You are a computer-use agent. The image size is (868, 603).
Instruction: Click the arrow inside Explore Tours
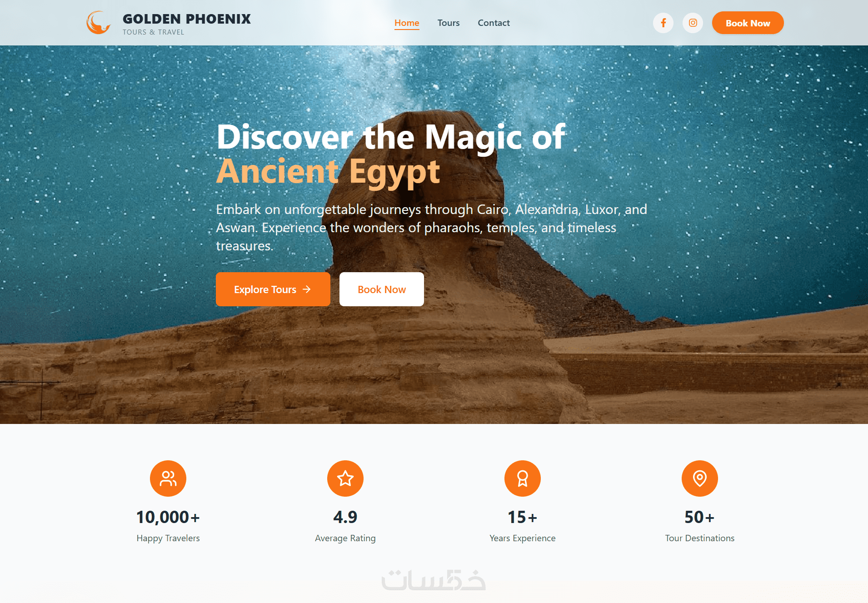click(307, 289)
